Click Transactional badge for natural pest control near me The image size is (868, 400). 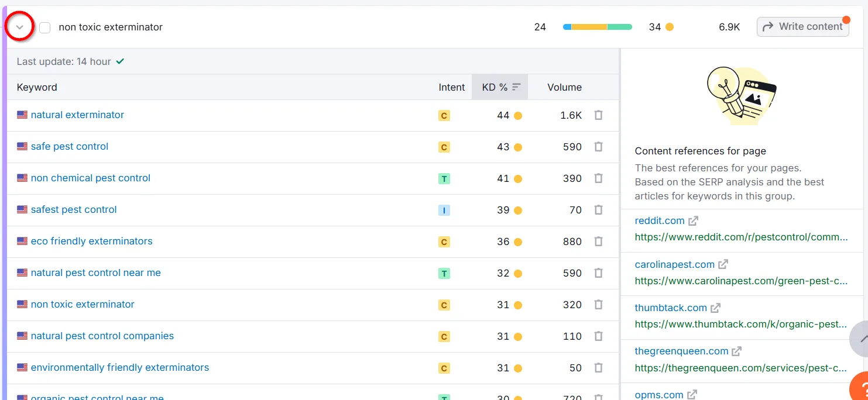[444, 274]
